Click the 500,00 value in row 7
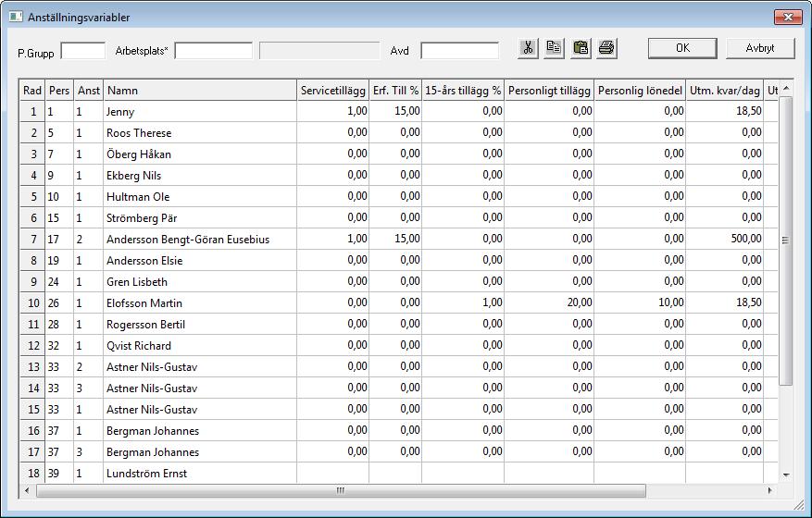This screenshot has height=518, width=812. 724,239
